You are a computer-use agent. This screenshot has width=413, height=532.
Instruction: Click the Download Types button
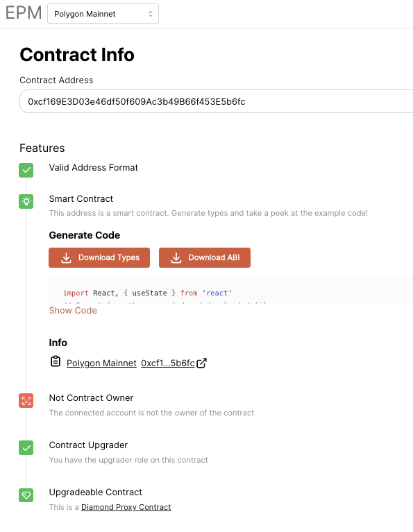coord(99,257)
